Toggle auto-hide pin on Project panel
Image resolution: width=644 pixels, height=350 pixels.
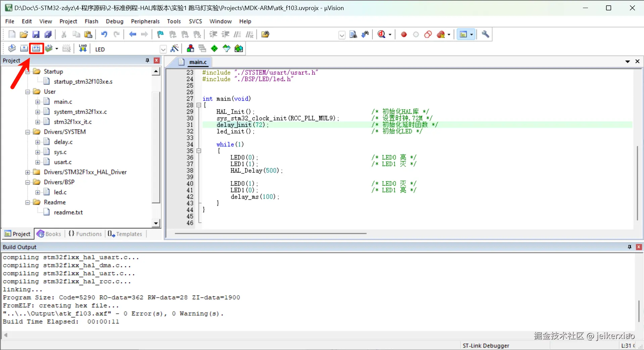coord(147,60)
